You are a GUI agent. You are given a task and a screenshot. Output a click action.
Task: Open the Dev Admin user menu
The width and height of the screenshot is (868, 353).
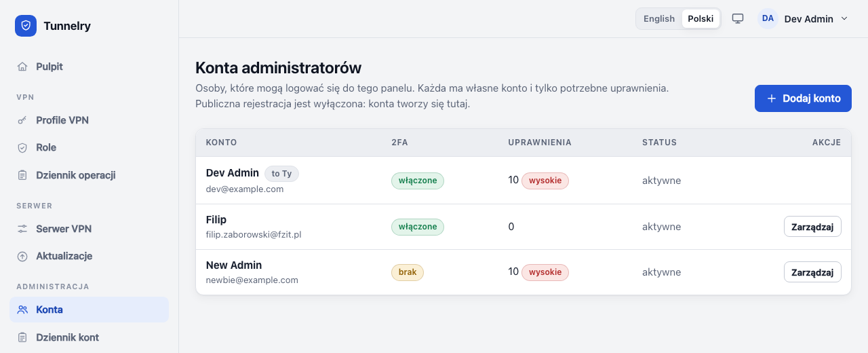(804, 18)
